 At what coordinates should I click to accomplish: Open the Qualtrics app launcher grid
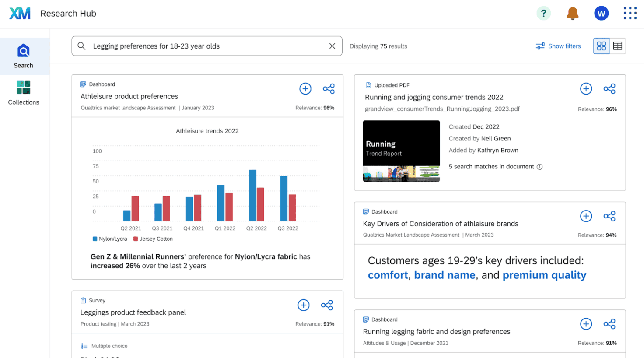point(630,13)
